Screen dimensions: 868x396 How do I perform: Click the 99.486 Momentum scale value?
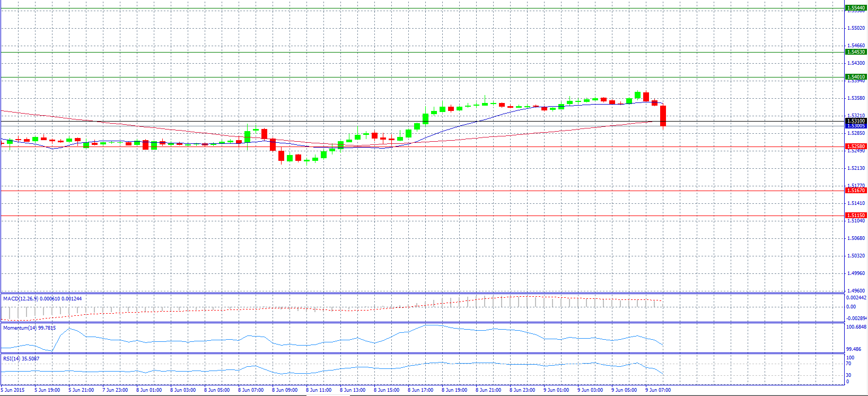[x=855, y=349]
